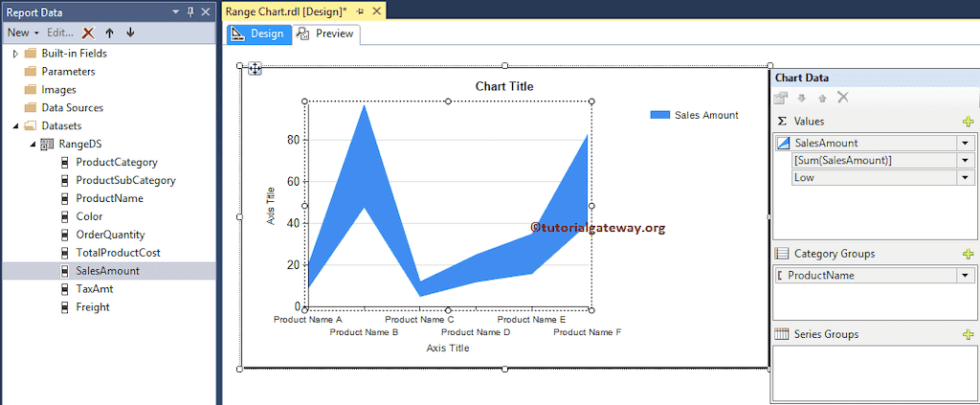Image resolution: width=980 pixels, height=405 pixels.
Task: Click the Category Groups table icon
Action: (781, 254)
